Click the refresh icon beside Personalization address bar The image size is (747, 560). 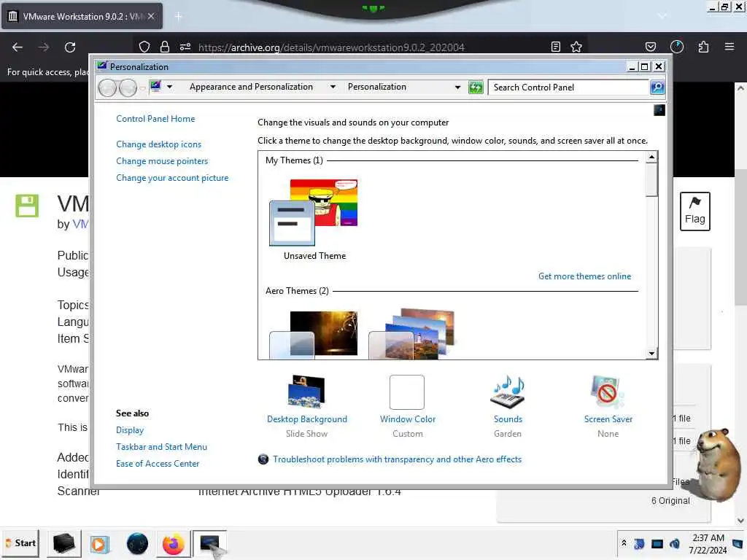click(476, 87)
